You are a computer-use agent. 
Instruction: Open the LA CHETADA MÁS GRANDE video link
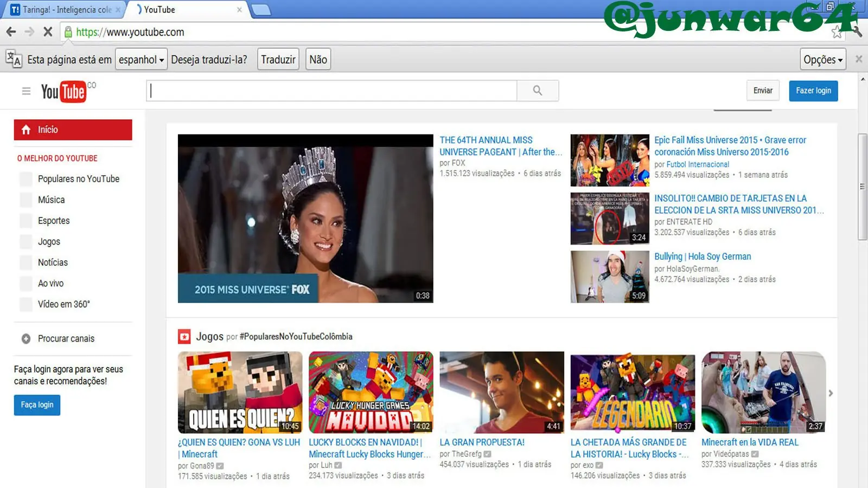click(x=629, y=448)
